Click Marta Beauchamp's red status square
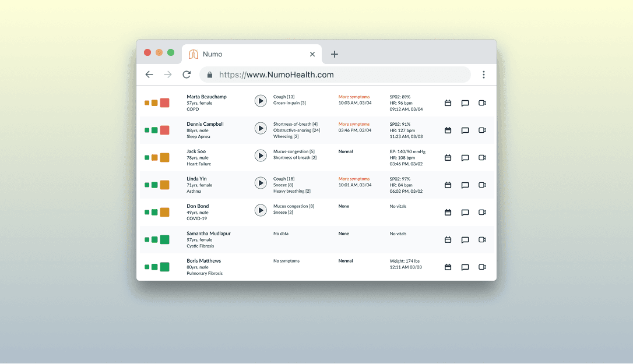Screen dimensions: 633x364 165,103
